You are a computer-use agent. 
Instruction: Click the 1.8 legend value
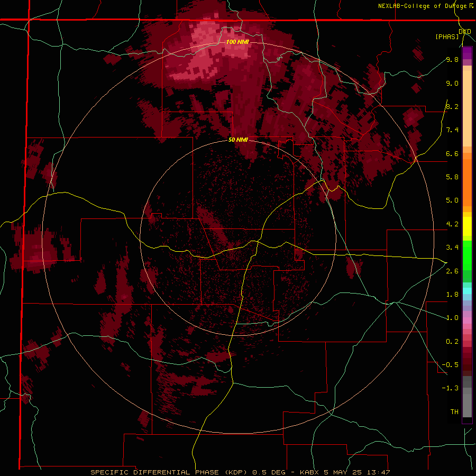[x=452, y=295]
